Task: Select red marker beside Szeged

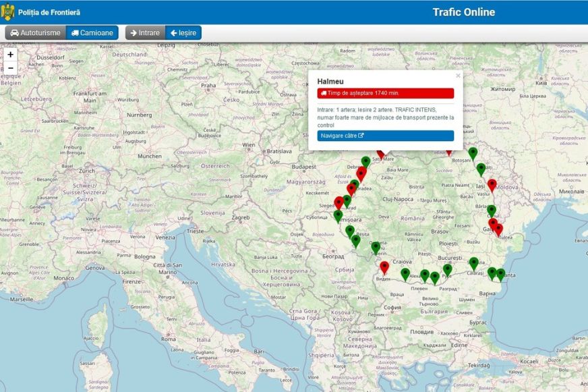Action: 339,203
